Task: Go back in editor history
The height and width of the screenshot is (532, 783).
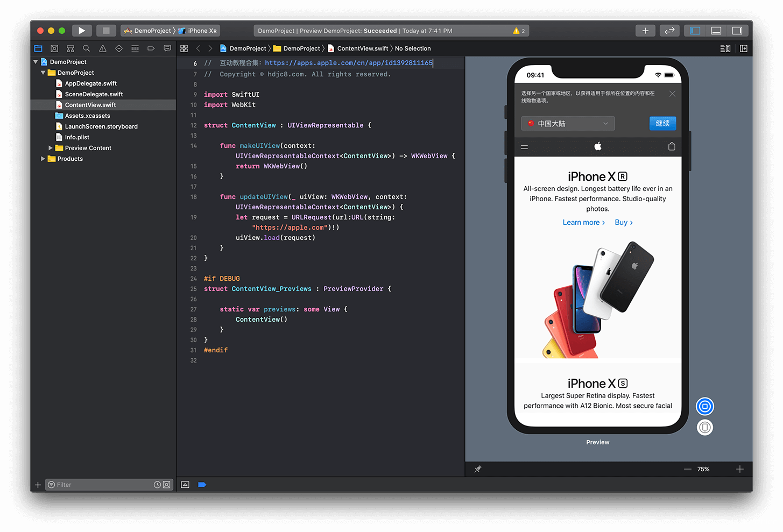Action: click(198, 48)
